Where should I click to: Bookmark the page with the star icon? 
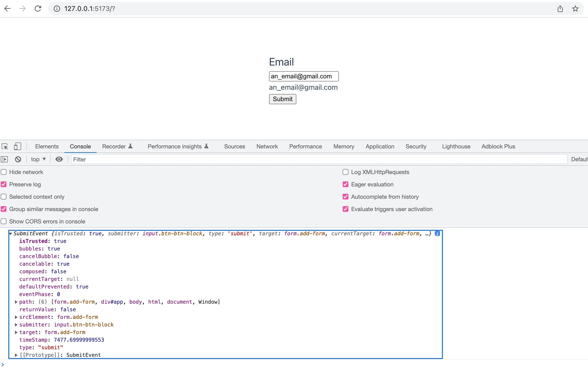coord(575,9)
